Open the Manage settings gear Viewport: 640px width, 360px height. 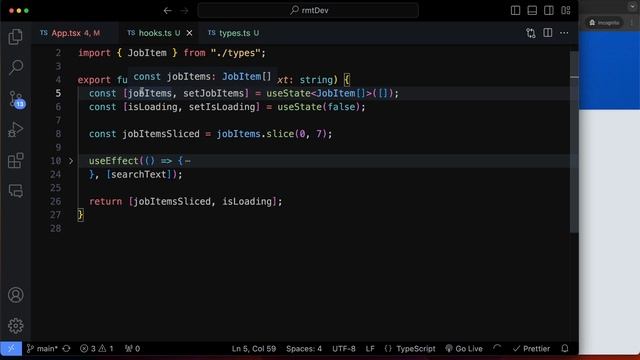click(16, 325)
